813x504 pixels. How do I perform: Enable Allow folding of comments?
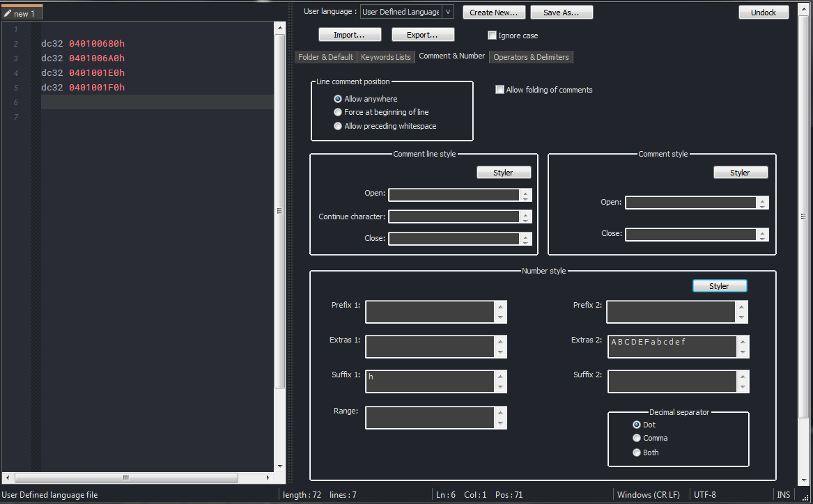pyautogui.click(x=500, y=90)
